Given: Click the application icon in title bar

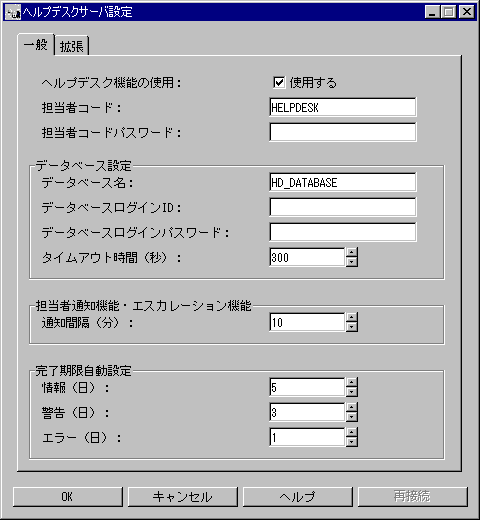Looking at the screenshot, I should pyautogui.click(x=13, y=12).
